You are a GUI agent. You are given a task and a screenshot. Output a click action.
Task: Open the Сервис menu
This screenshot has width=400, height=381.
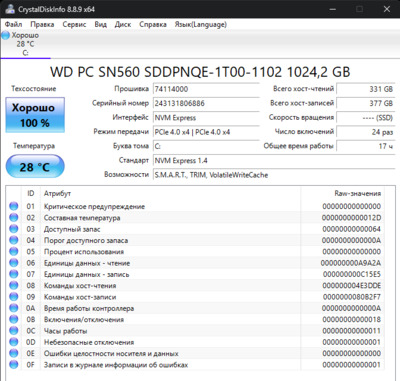74,24
